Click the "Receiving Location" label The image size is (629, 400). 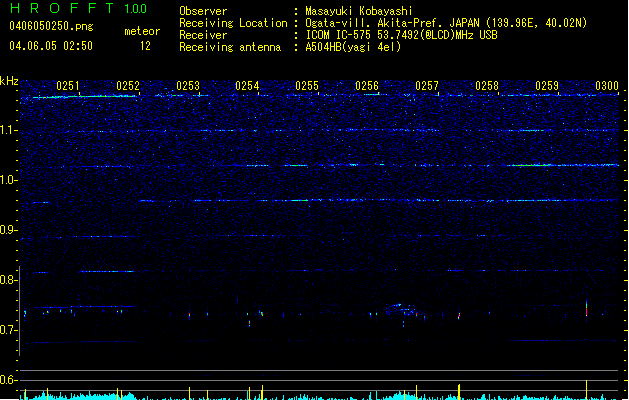point(233,23)
